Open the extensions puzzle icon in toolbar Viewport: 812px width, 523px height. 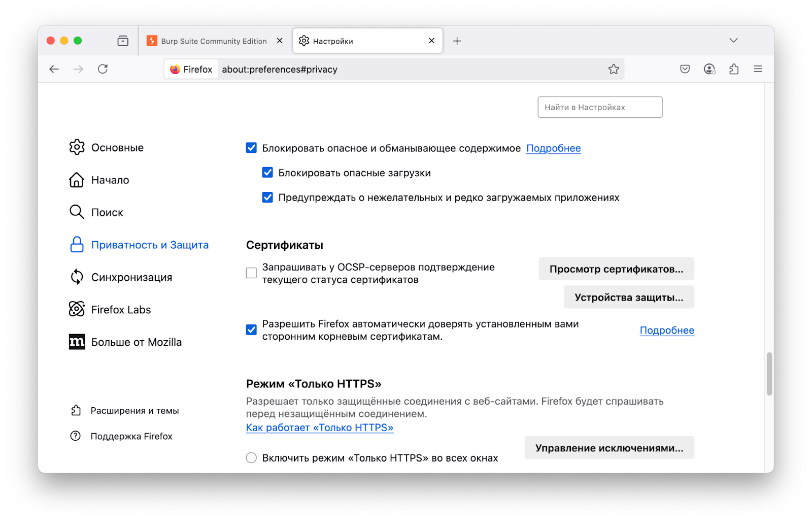pyautogui.click(x=734, y=69)
